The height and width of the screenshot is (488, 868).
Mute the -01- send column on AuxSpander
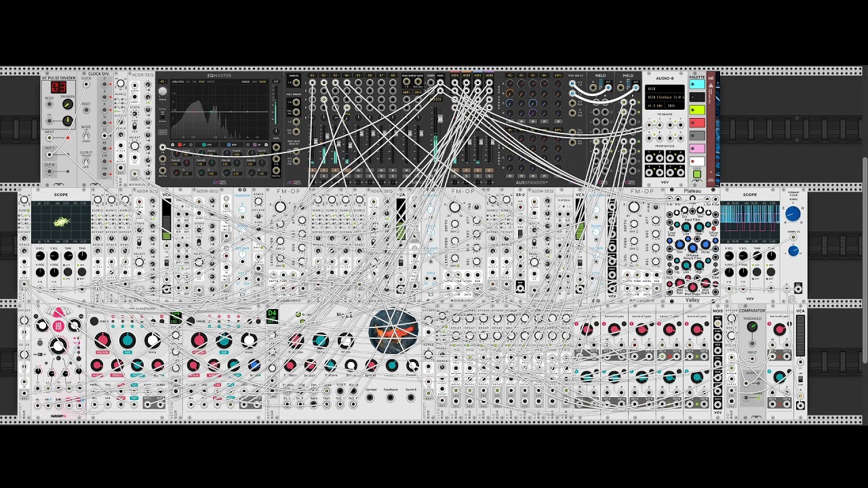[509, 121]
